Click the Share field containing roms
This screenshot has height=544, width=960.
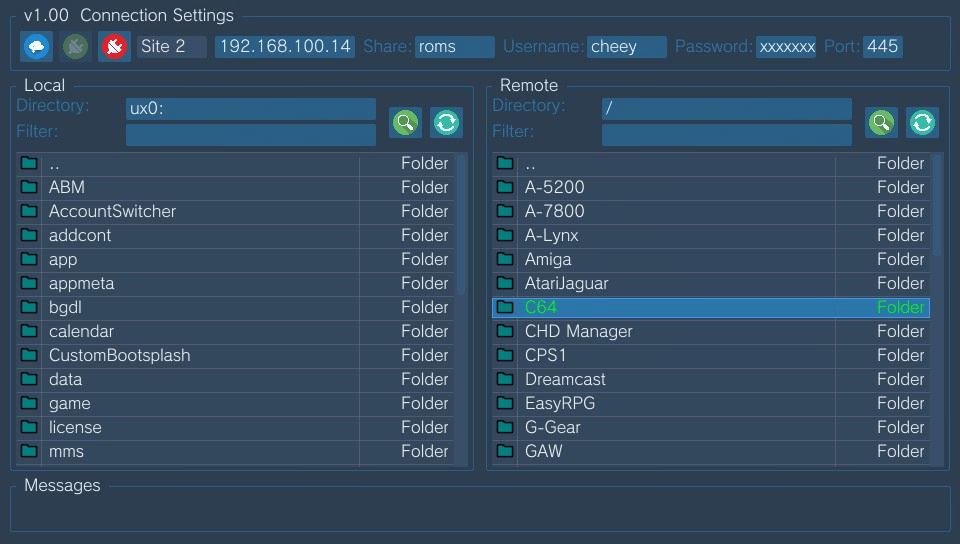(454, 47)
